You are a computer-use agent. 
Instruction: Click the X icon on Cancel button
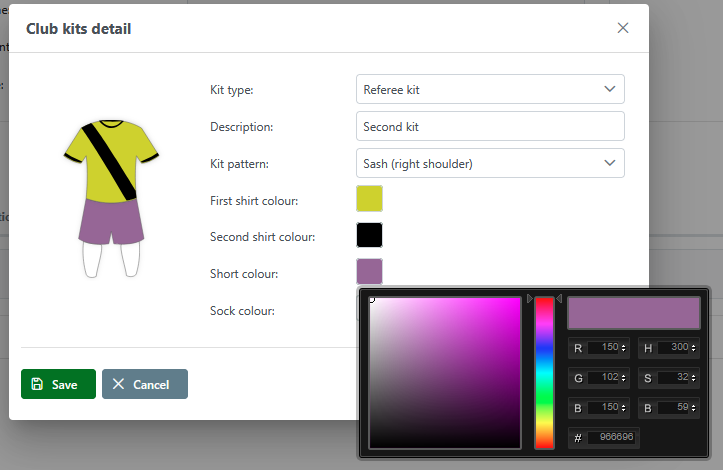pos(119,384)
